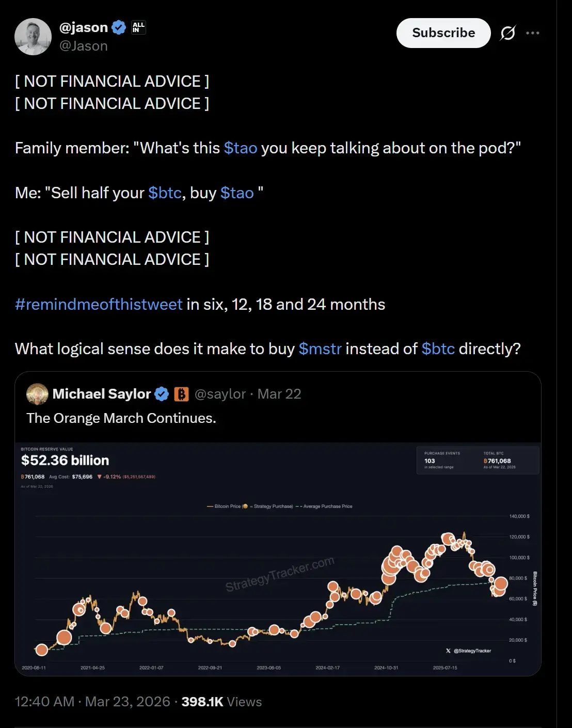The image size is (572, 728).
Task: Click the $btc cashtag after 'Sell half your'
Action: click(165, 193)
